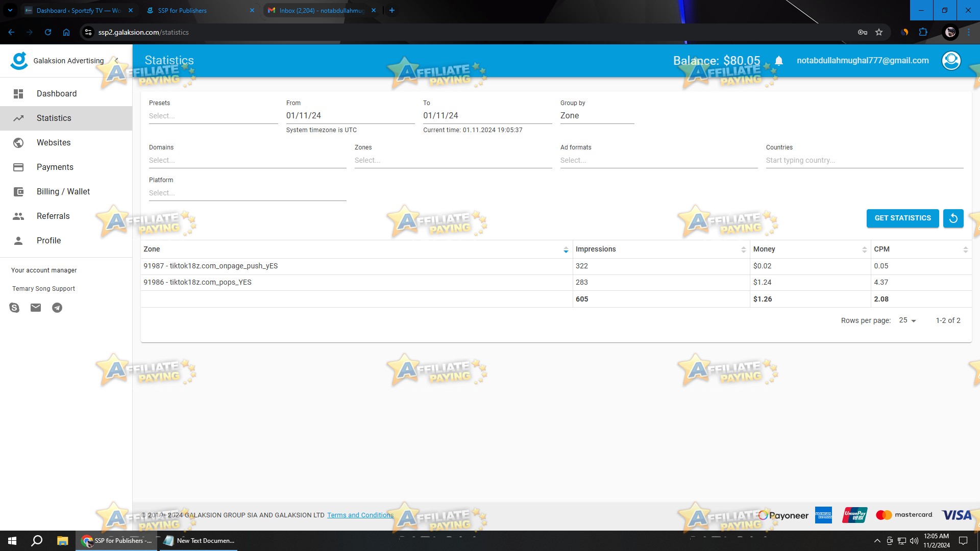Open a new browser tab
The image size is (980, 551).
[x=392, y=10]
